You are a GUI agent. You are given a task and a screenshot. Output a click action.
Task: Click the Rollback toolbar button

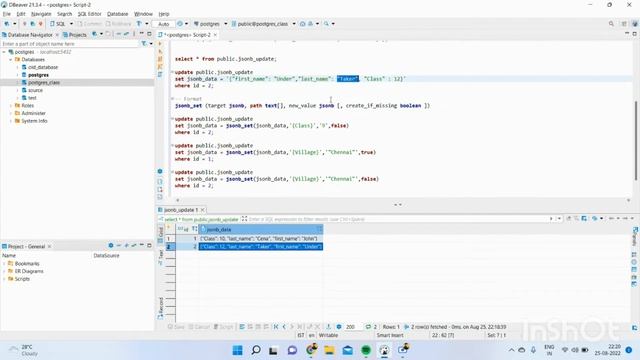click(x=118, y=24)
